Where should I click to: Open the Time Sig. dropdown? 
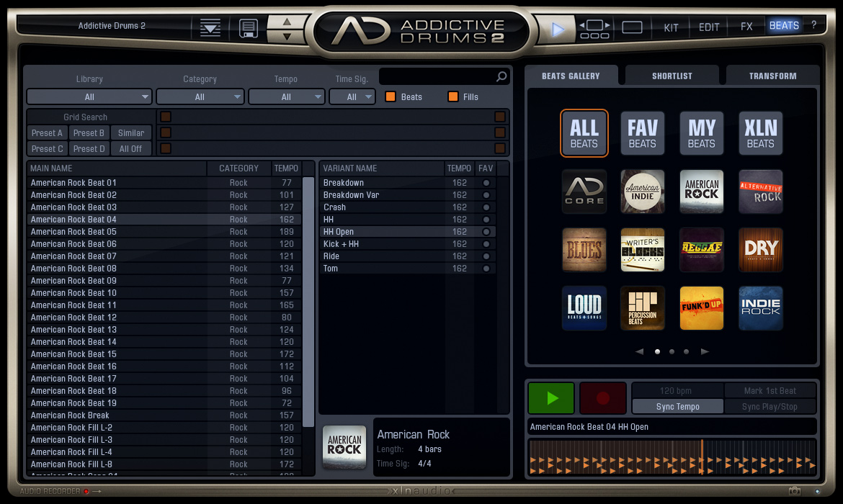(352, 96)
